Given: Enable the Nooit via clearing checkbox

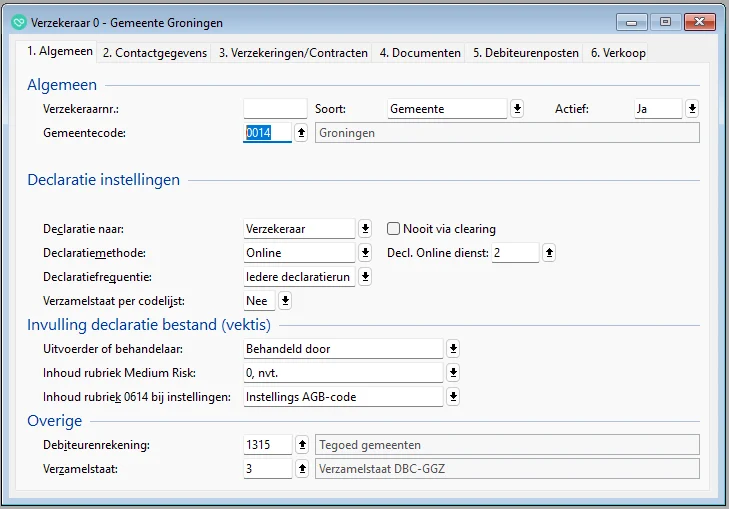Looking at the screenshot, I should click(394, 229).
